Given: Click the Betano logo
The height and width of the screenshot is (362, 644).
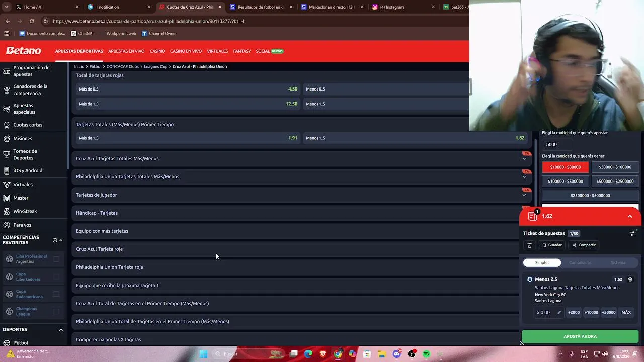Looking at the screenshot, I should tap(23, 51).
